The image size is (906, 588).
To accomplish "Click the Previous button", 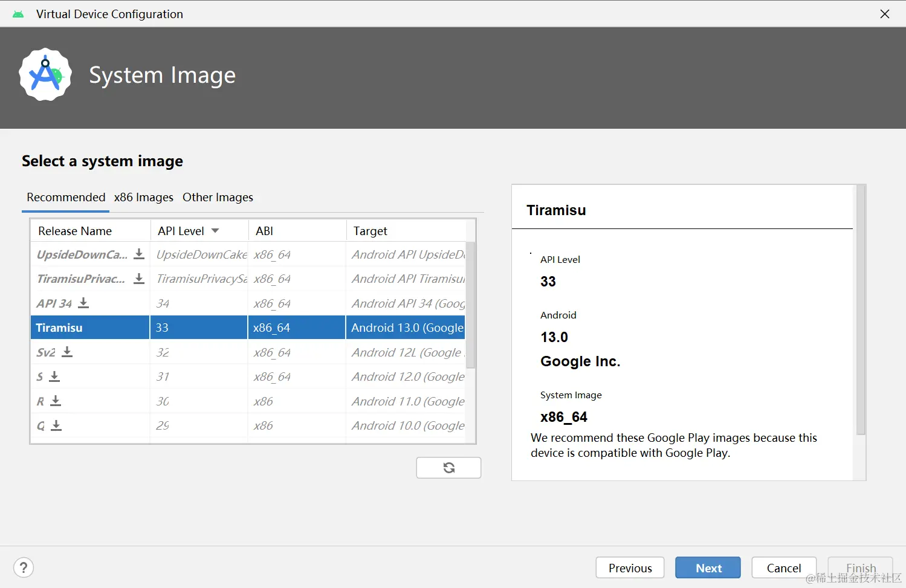I will tap(630, 568).
